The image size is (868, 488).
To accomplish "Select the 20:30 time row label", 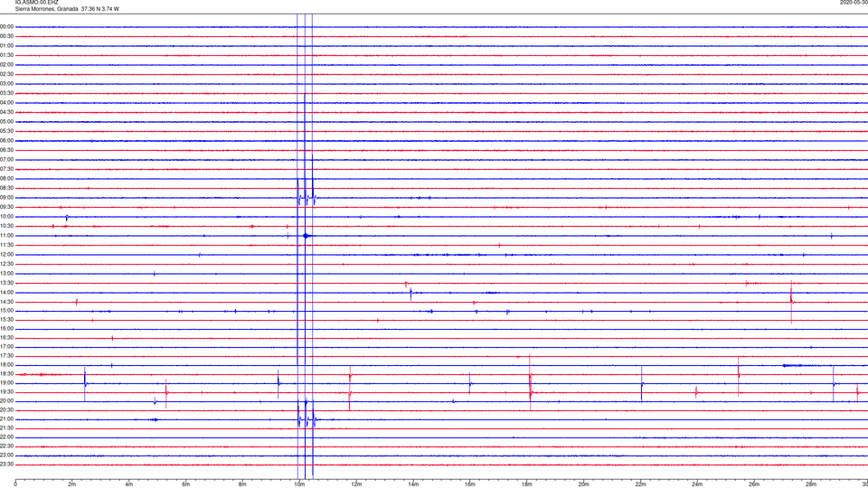I will [x=6, y=410].
